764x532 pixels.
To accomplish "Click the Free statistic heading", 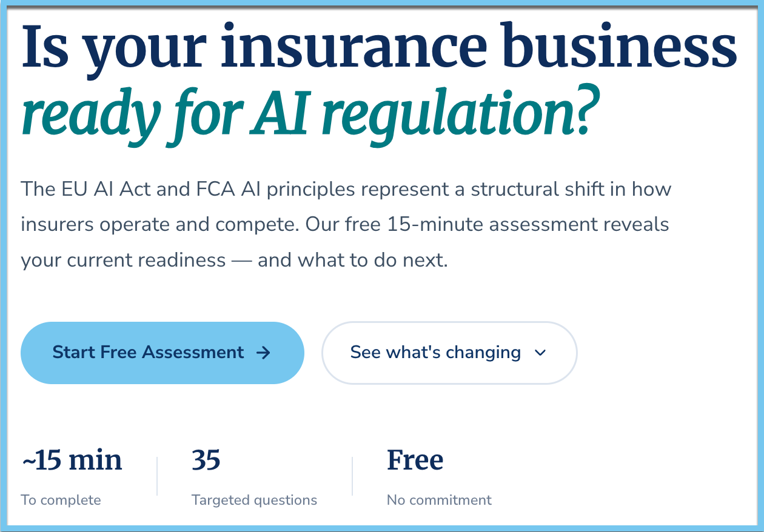I will (x=415, y=460).
